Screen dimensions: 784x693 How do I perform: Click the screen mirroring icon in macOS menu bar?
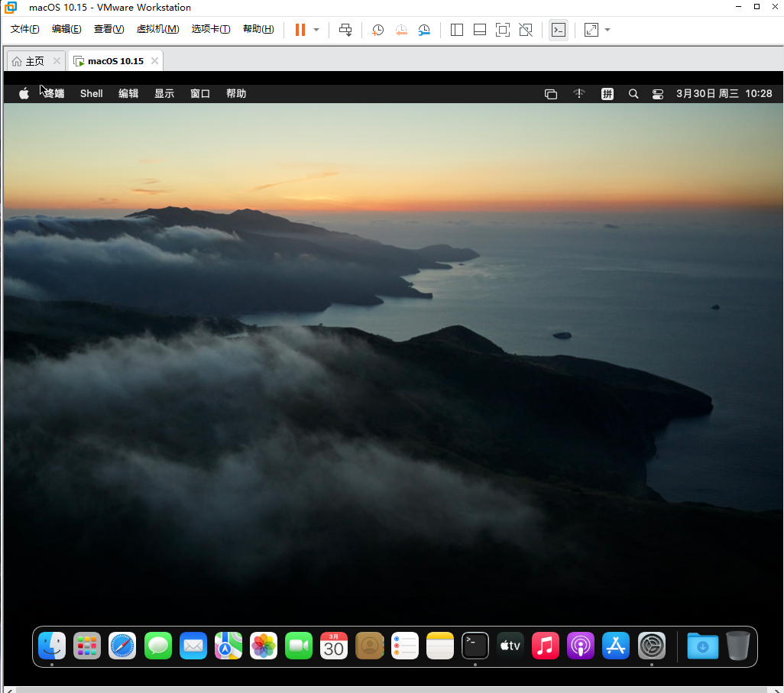point(550,94)
